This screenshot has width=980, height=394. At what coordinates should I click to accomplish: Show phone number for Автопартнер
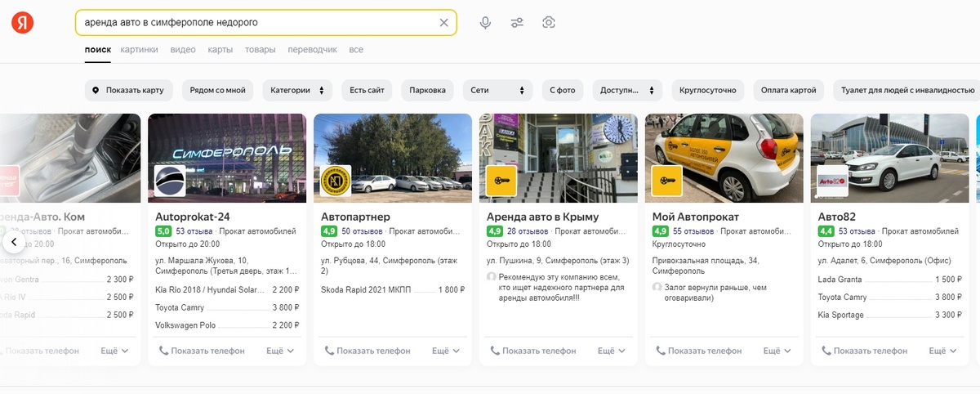pos(367,351)
